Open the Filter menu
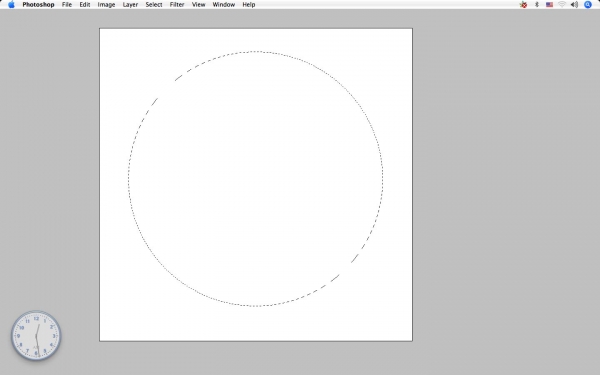Screen dimensions: 600x375 click(177, 5)
